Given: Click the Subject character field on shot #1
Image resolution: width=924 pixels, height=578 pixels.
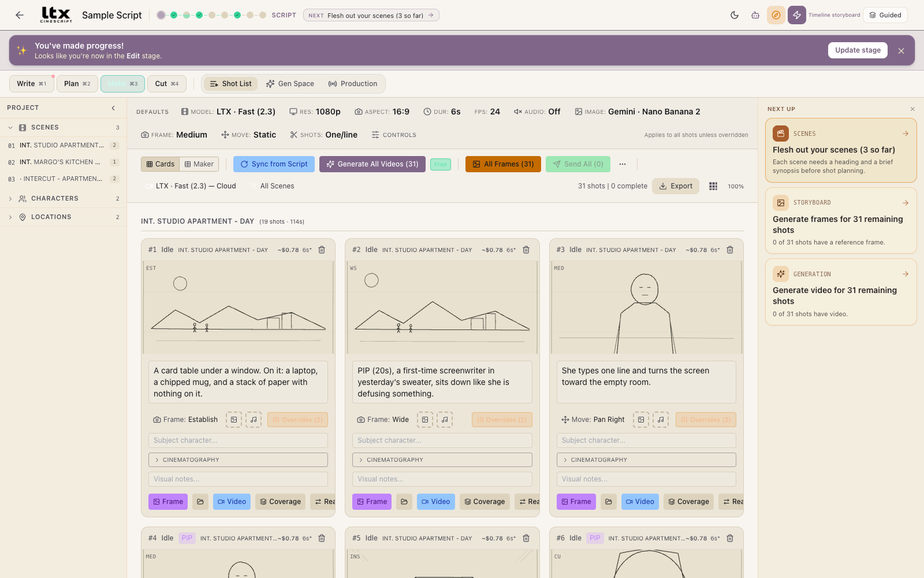Looking at the screenshot, I should [x=238, y=440].
